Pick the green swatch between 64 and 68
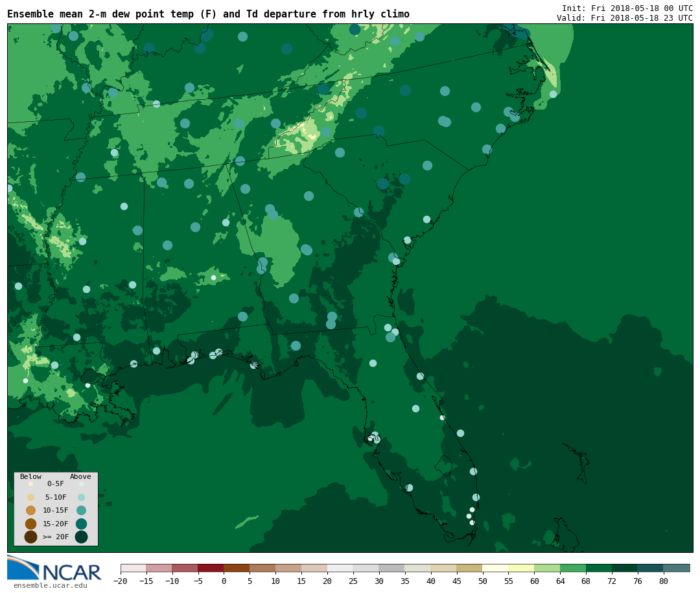The height and width of the screenshot is (593, 700). click(x=574, y=568)
